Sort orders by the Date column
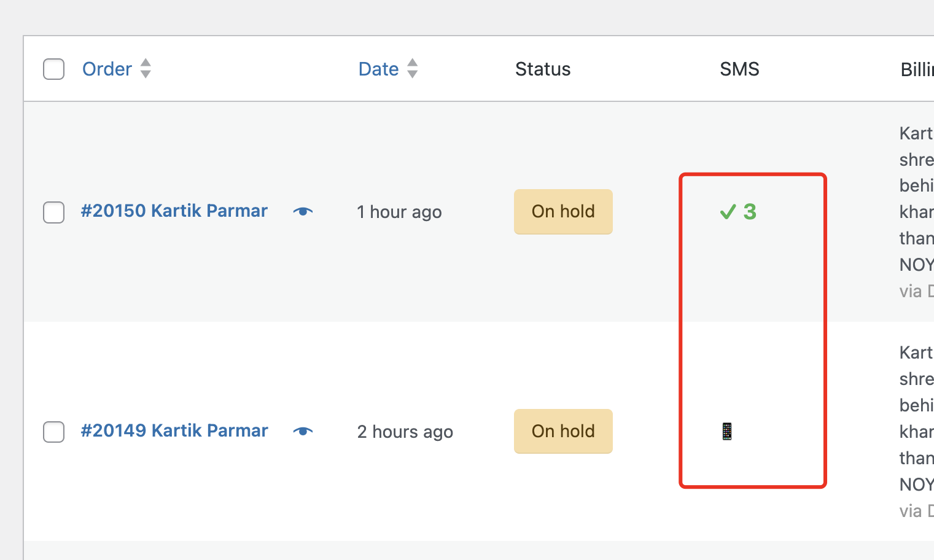The width and height of the screenshot is (934, 560). tap(378, 69)
